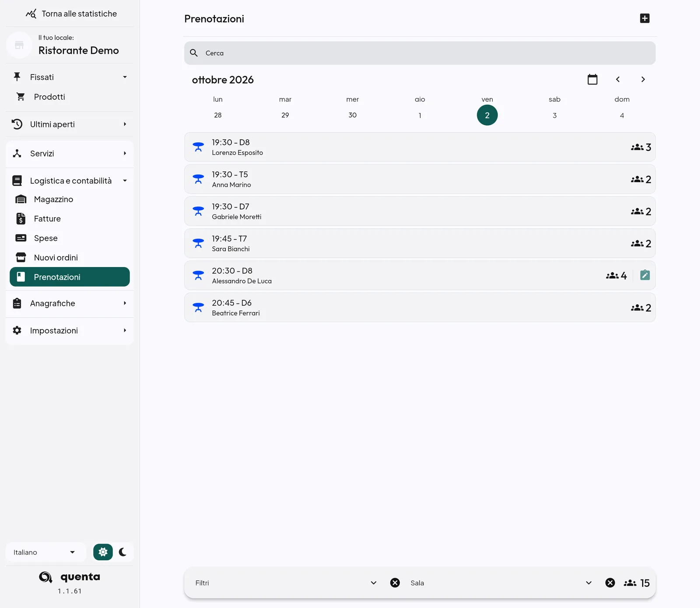Clear the Sala filter with X icon

tap(610, 583)
